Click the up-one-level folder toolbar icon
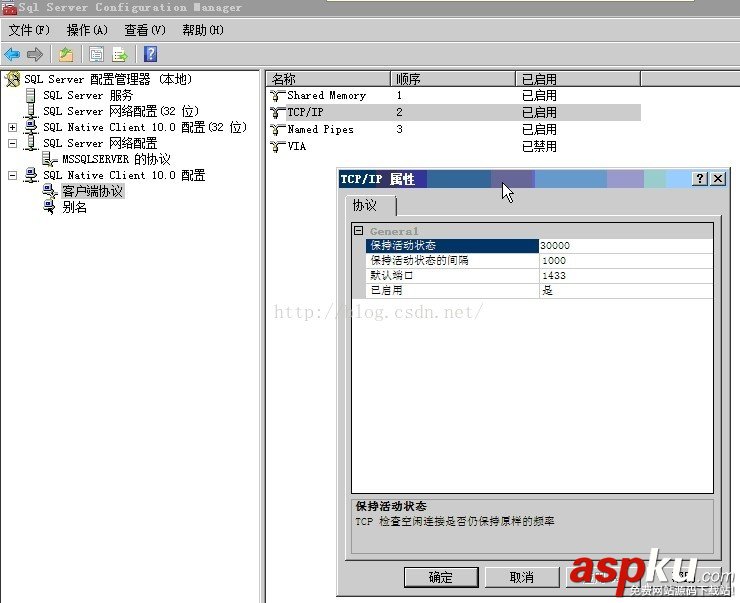Viewport: 740px width, 603px height. pos(66,54)
